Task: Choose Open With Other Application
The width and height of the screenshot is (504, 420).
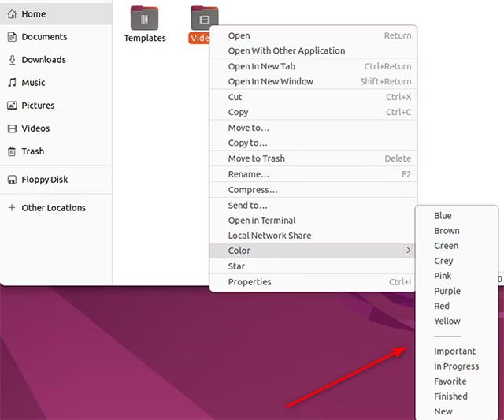Action: [313, 50]
